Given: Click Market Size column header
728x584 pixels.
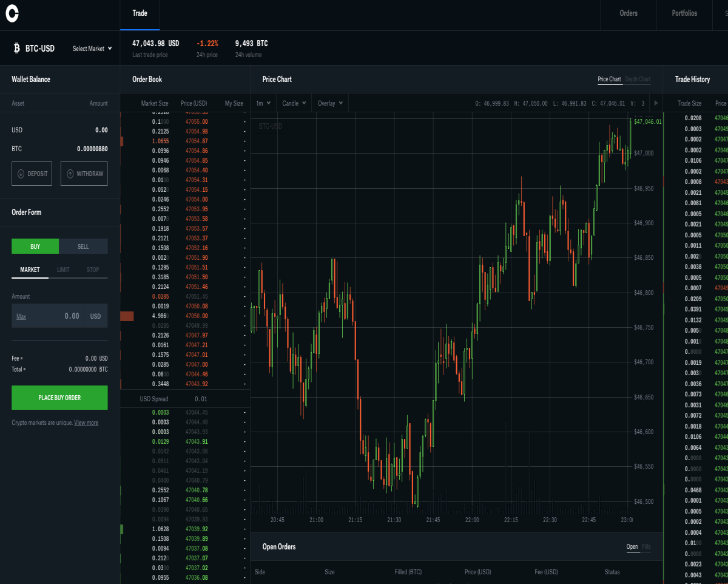Looking at the screenshot, I should click(x=155, y=103).
